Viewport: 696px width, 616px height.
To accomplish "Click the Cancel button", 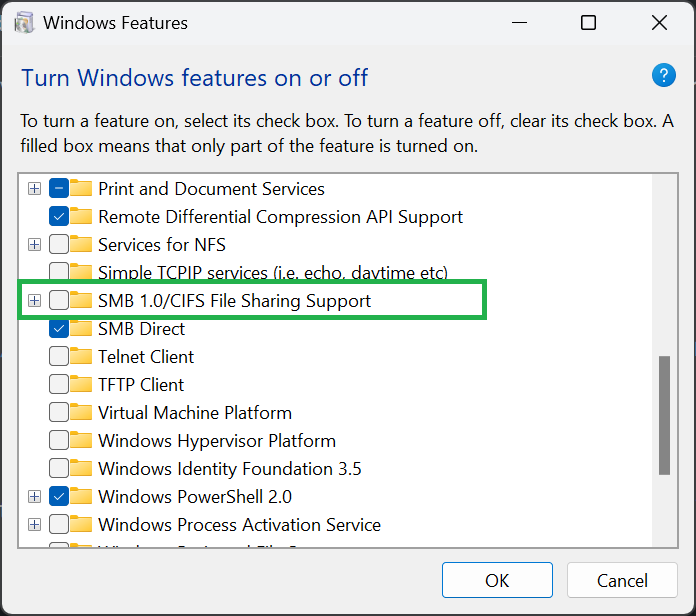I will [622, 580].
